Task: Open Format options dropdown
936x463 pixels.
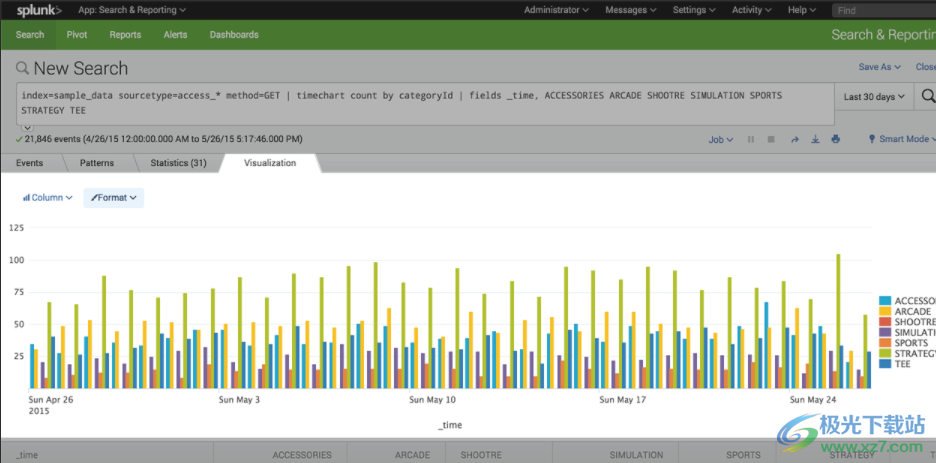Action: click(113, 197)
